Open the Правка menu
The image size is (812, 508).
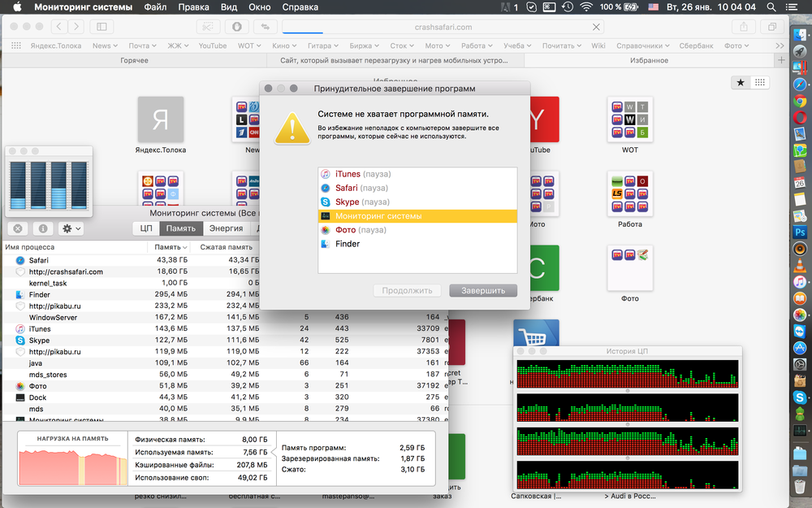point(194,7)
